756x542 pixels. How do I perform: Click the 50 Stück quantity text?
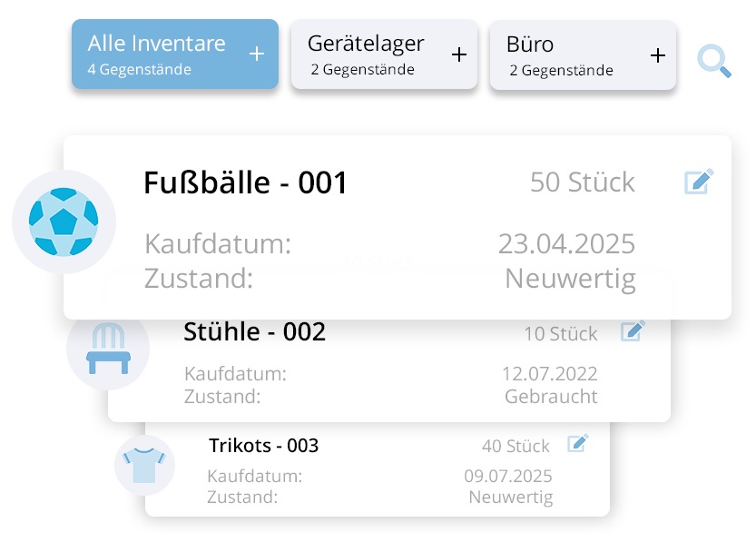point(583,182)
